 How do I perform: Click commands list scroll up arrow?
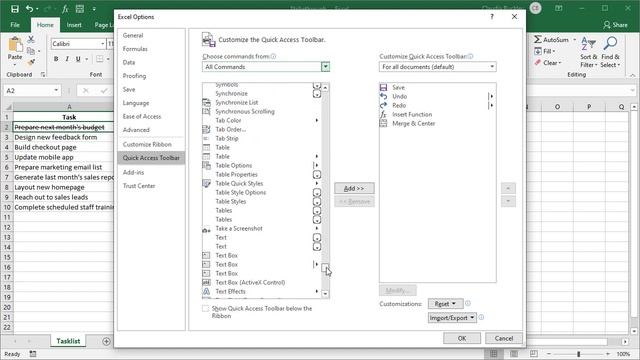coord(325,87)
